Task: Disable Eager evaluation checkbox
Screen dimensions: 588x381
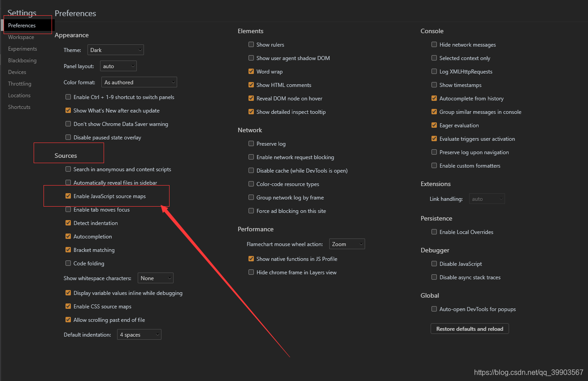Action: pyautogui.click(x=434, y=125)
